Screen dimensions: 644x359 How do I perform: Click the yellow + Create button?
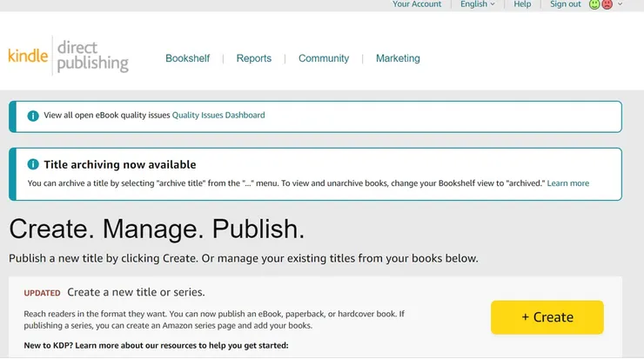(547, 317)
